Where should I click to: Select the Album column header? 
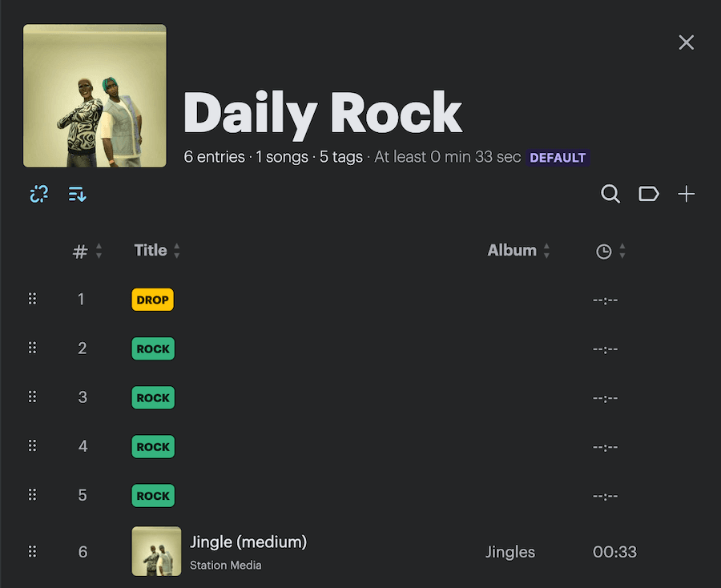512,250
